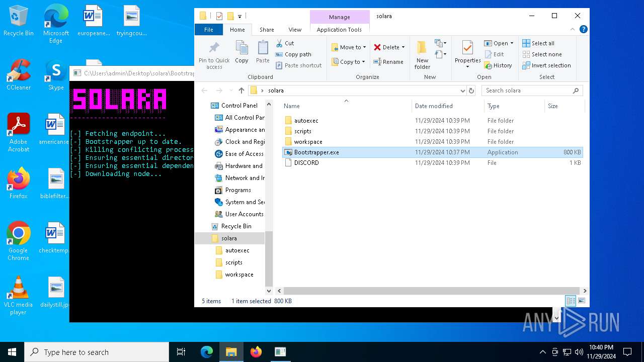Open Task View on the taskbar
644x362 pixels.
point(181,352)
